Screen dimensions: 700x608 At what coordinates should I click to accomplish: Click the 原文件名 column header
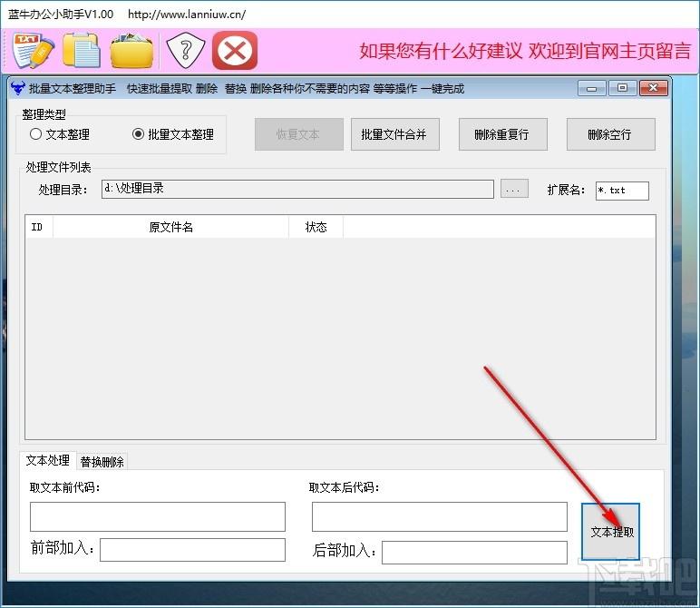click(170, 227)
